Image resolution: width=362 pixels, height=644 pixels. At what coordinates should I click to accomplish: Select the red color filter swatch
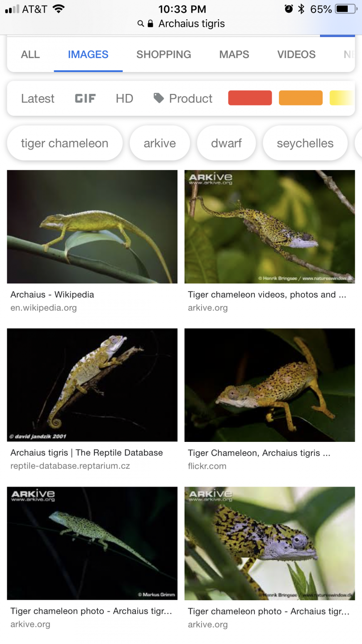click(x=250, y=98)
